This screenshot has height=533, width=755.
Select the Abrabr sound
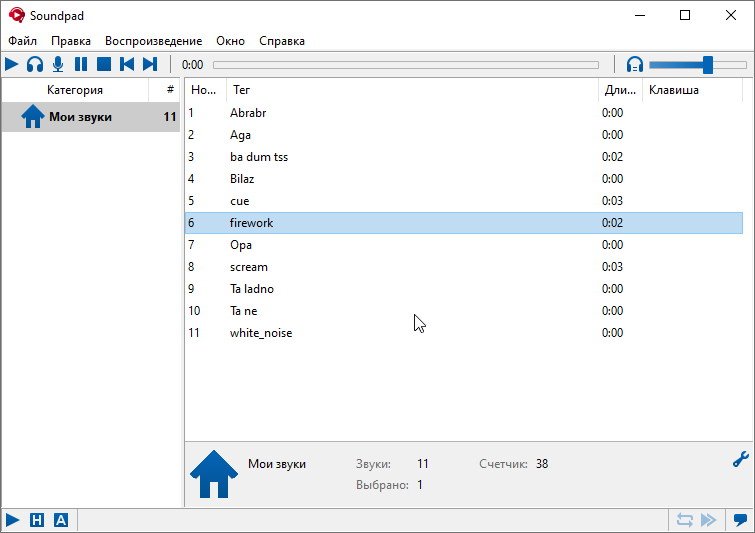point(464,113)
